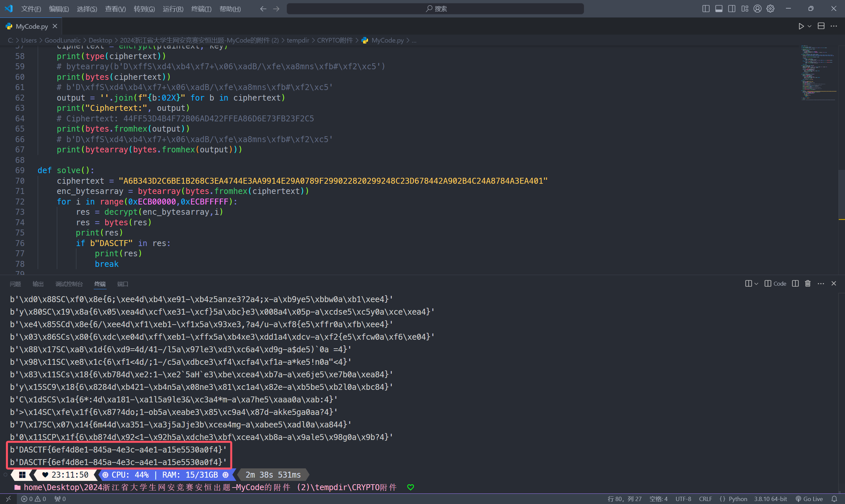Click tempdir in the breadcrumb

click(298, 40)
